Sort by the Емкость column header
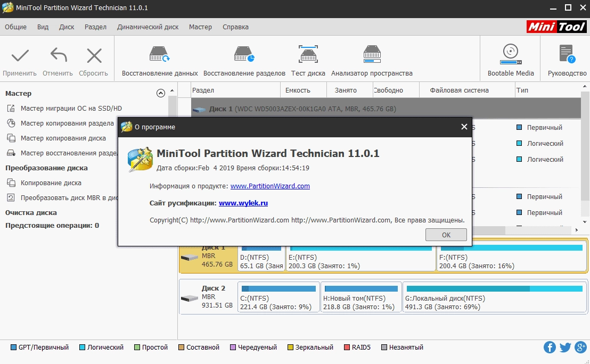 click(x=304, y=90)
